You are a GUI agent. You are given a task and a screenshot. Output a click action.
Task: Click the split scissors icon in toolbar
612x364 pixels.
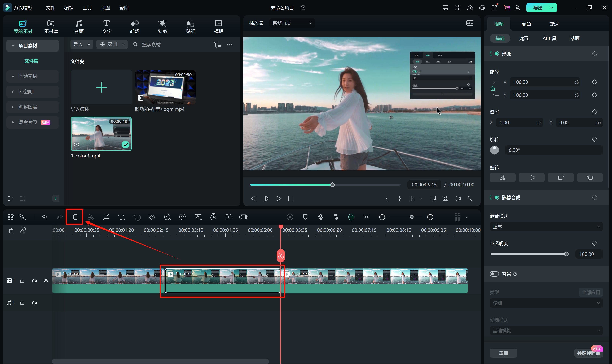[x=90, y=217]
